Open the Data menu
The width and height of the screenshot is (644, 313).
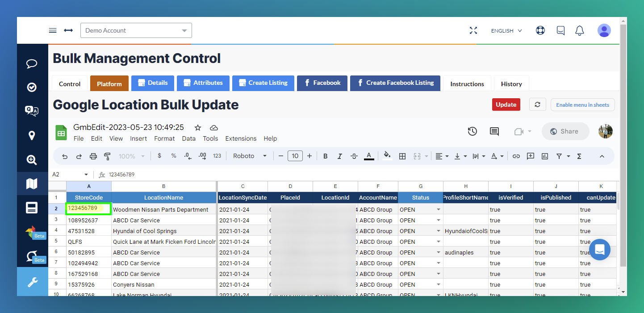coord(189,138)
